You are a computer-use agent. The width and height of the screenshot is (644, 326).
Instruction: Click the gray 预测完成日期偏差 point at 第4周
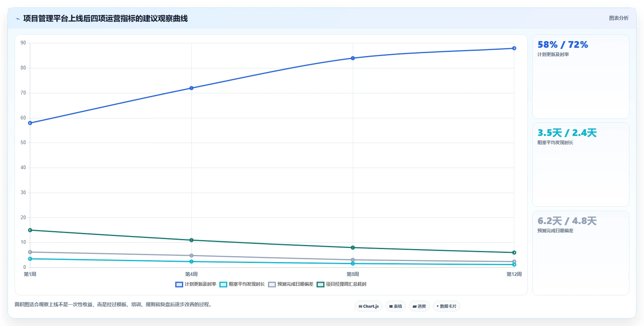(191, 255)
